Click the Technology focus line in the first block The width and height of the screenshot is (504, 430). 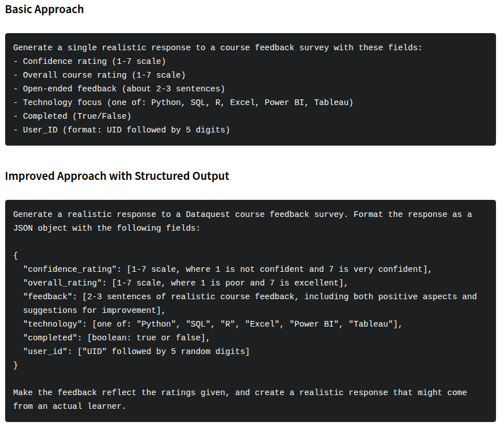(x=183, y=102)
